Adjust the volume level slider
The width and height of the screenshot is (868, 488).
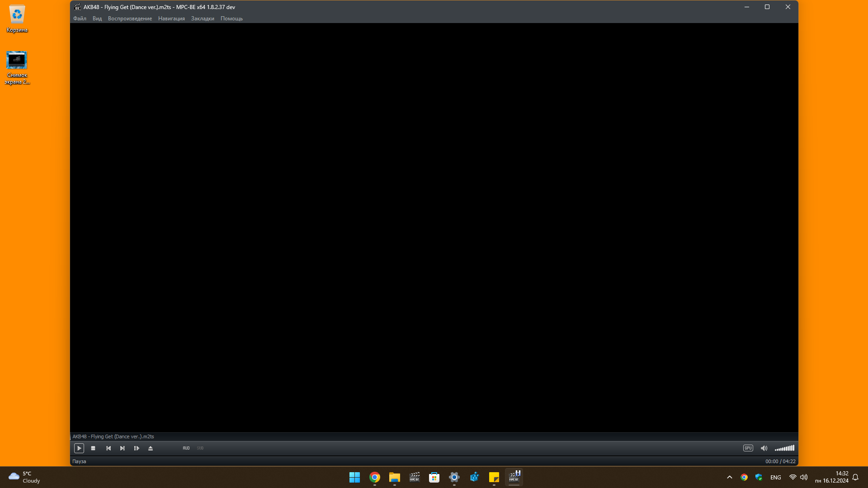pos(784,448)
